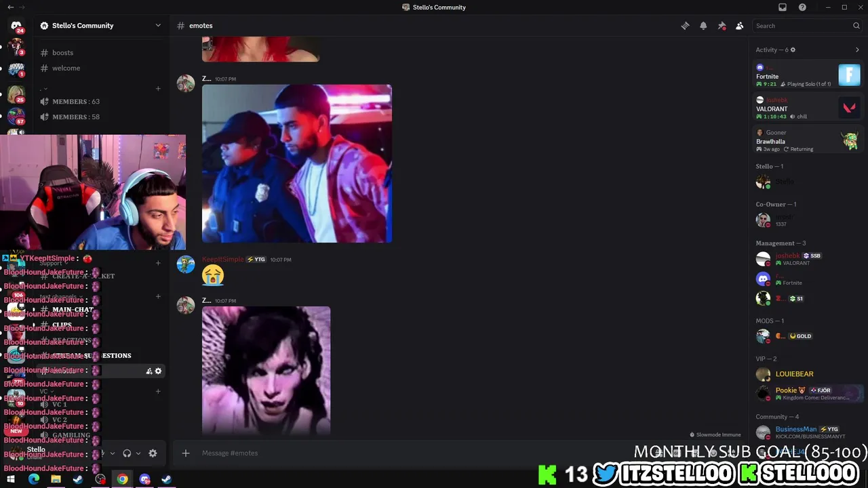Open the dark-haired face image attachment

(266, 370)
